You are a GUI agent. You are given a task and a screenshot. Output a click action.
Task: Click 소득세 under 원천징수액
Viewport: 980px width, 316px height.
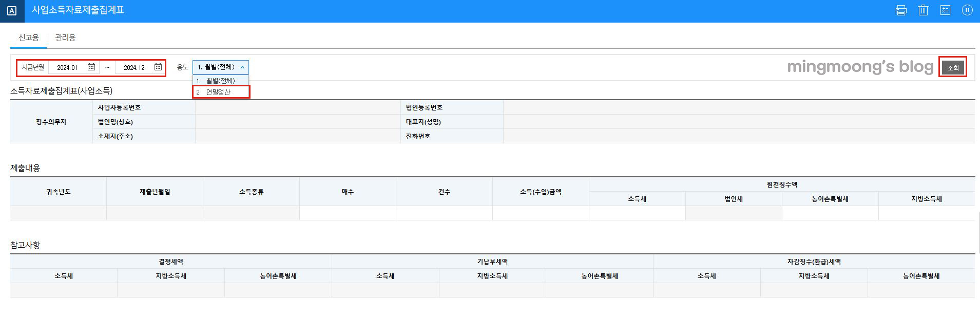click(x=637, y=199)
